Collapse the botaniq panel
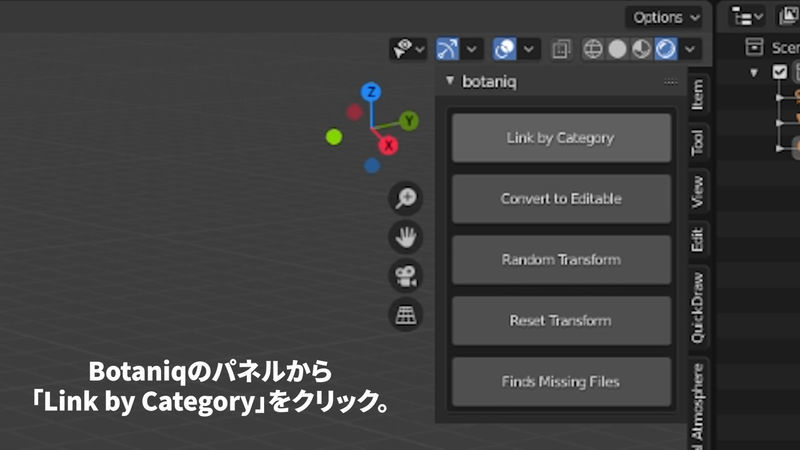800x450 pixels. (449, 81)
